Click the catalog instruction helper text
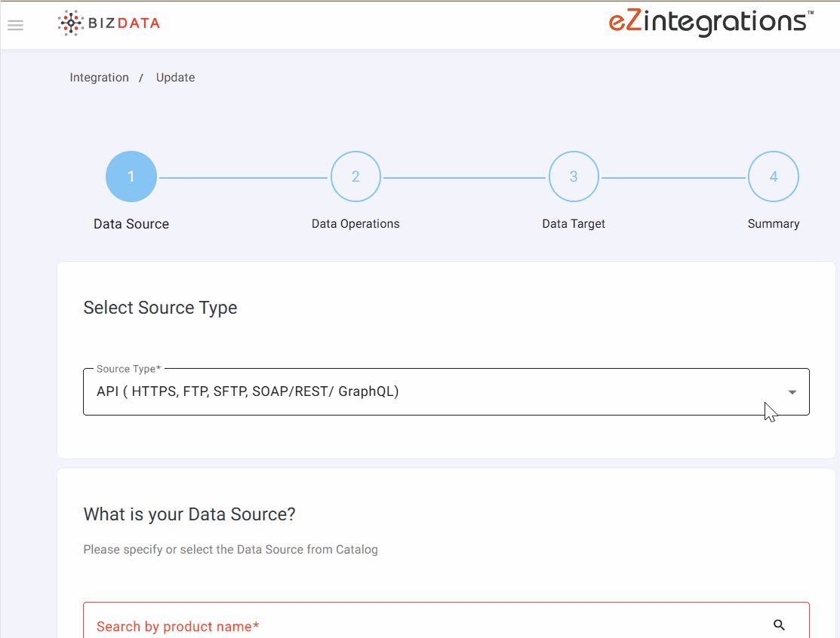Viewport: 840px width, 638px height. 230,550
